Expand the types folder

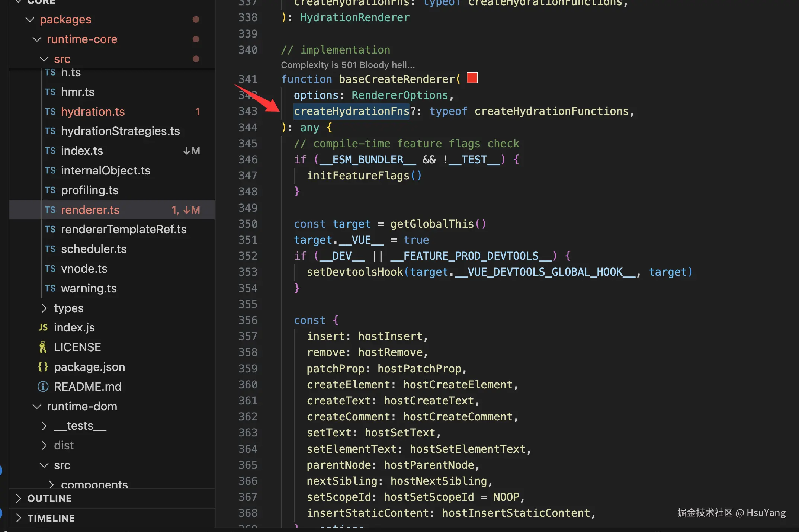pyautogui.click(x=44, y=308)
